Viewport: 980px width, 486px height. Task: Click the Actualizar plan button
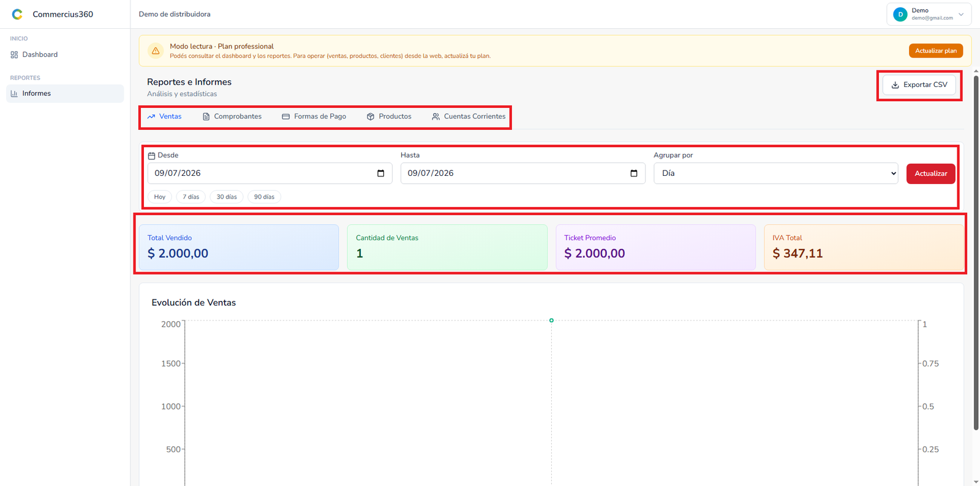point(935,51)
